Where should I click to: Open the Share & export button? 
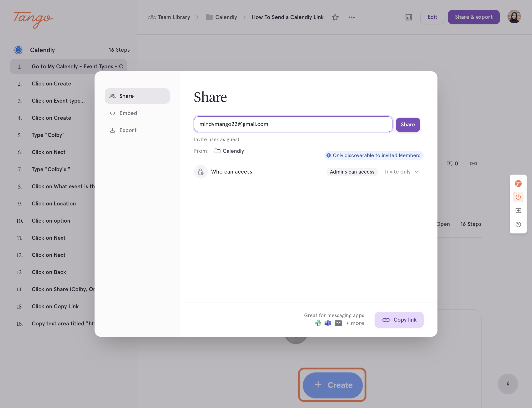tap(473, 17)
